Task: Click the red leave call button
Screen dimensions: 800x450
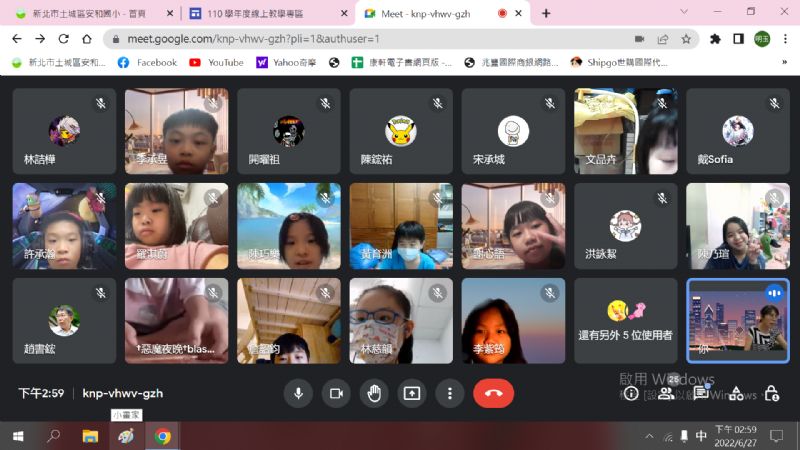Action: tap(493, 393)
